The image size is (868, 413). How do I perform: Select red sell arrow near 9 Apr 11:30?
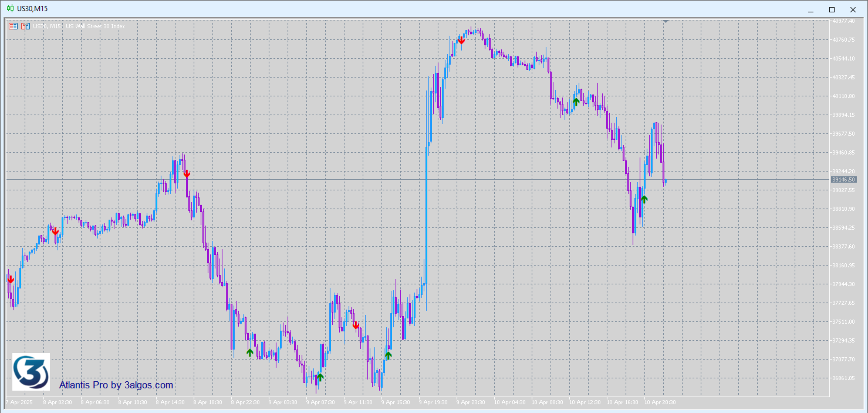[x=356, y=325]
